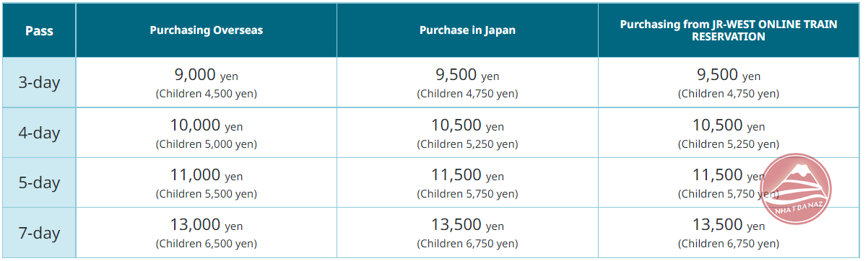Select the 10,500 yen online reservation 4-day price
This screenshot has height=261, width=868.
point(729,125)
